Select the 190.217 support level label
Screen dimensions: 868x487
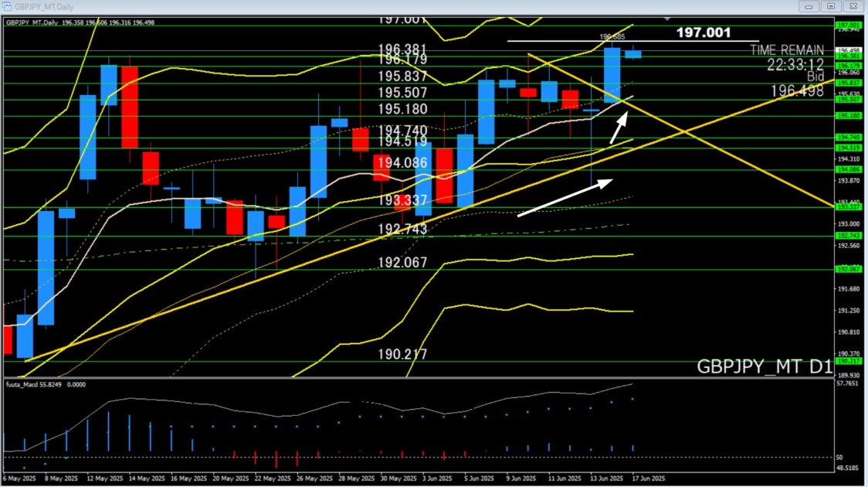click(x=402, y=354)
